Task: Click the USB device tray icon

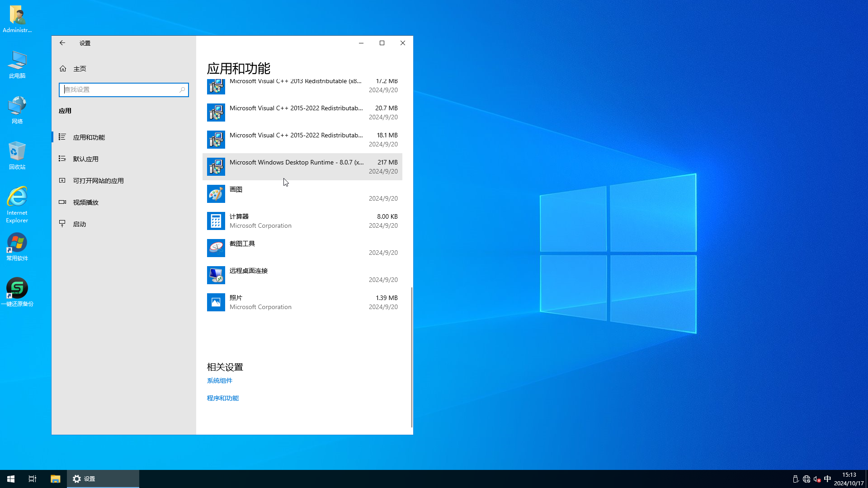Action: 796,479
